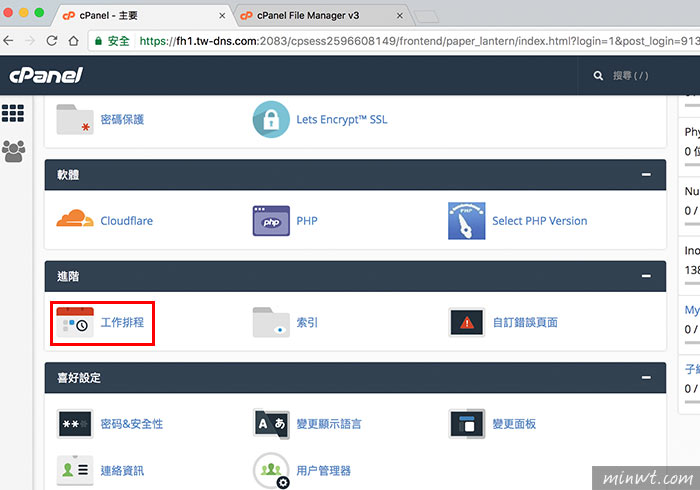Image resolution: width=700 pixels, height=490 pixels.
Task: Open the 用户管理器 users icon
Action: (x=271, y=470)
